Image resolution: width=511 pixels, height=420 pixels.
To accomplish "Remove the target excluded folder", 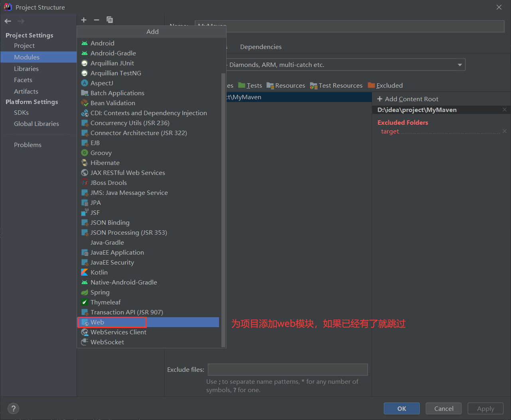I will 505,131.
